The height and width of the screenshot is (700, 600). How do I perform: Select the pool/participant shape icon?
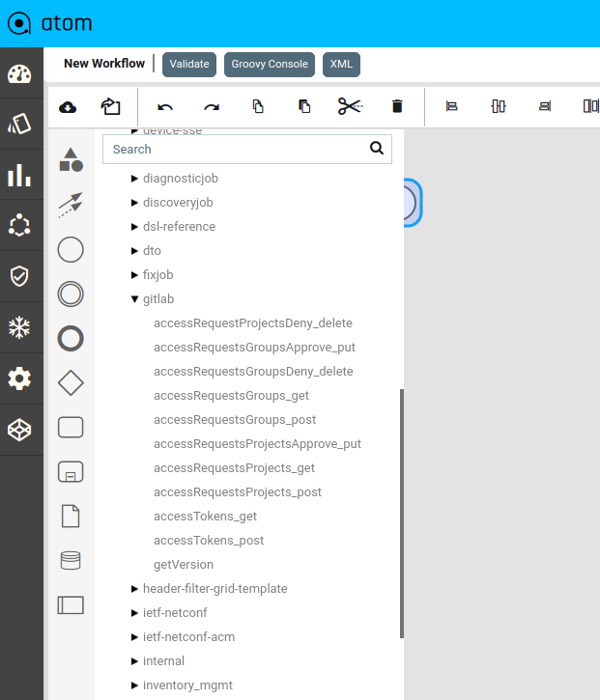click(x=71, y=605)
